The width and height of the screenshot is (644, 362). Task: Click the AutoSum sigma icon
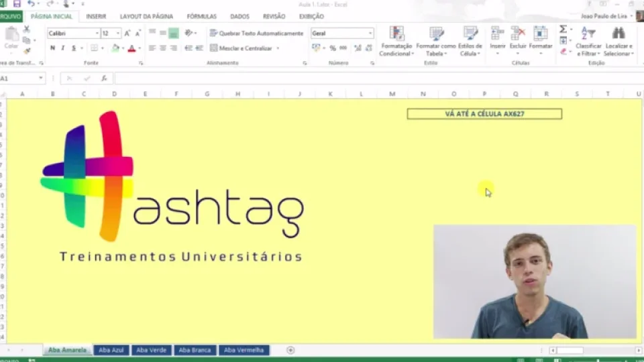pyautogui.click(x=563, y=29)
